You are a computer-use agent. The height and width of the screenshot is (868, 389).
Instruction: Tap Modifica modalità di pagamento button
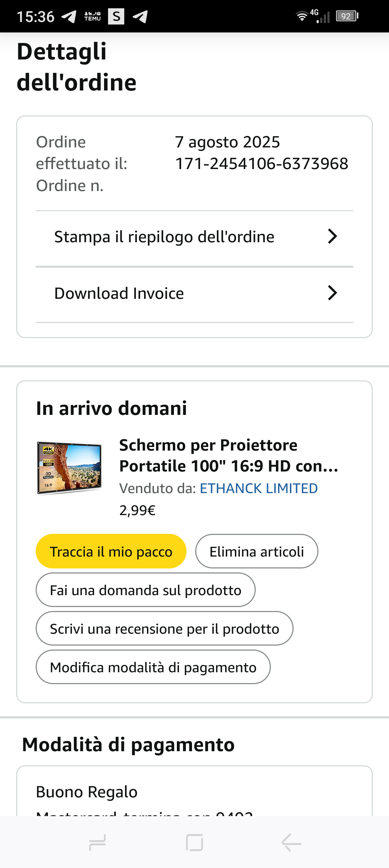tap(153, 667)
